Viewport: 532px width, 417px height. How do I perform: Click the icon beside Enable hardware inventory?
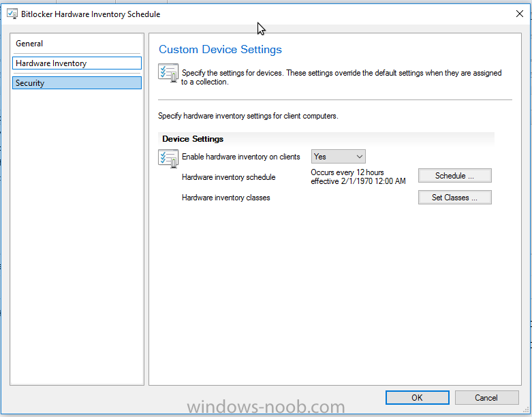(168, 159)
